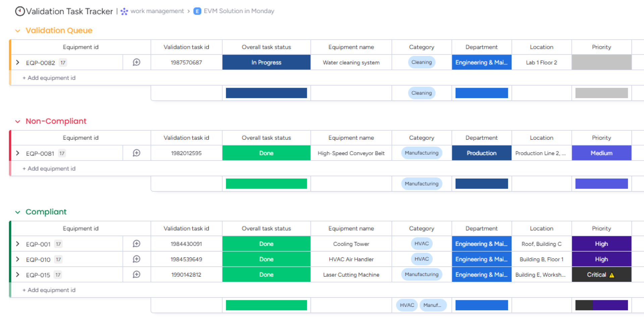
Task: Click Overall task status header in Non-Compliant
Action: click(266, 138)
